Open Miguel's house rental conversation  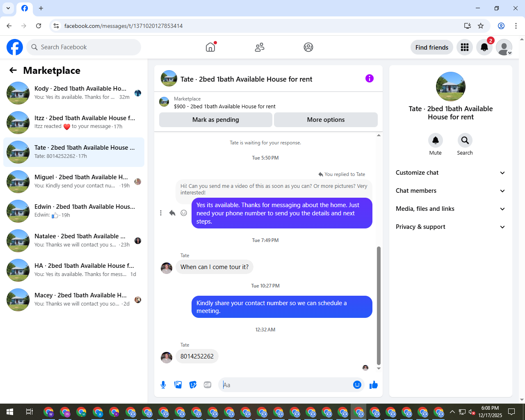click(x=74, y=182)
